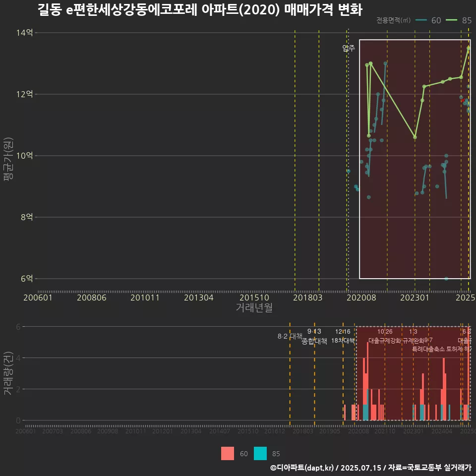Select the green 85 line legend entry

pos(459,20)
